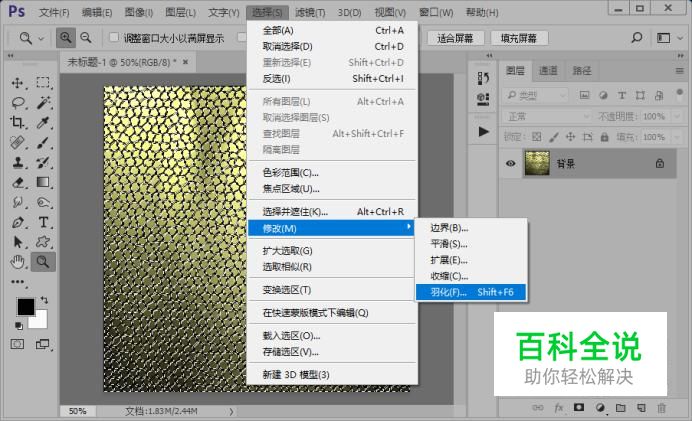Change screen mode icon in toolbox
The width and height of the screenshot is (692, 421).
(43, 344)
